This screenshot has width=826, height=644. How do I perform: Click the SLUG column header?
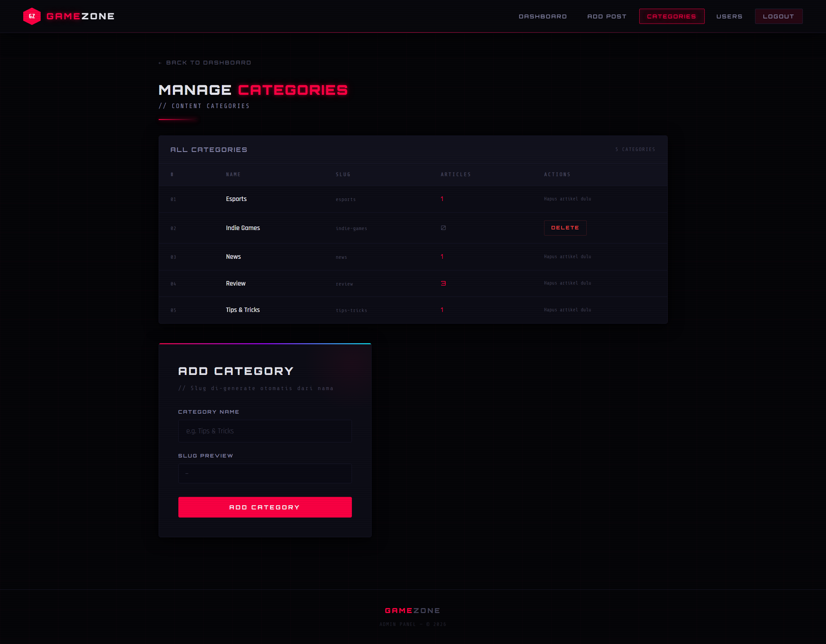click(343, 175)
